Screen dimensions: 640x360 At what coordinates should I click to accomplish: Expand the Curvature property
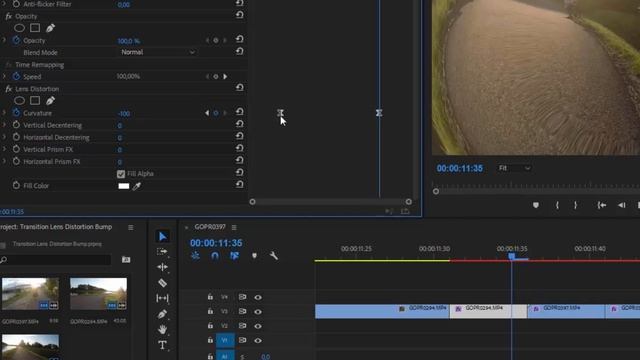pyautogui.click(x=4, y=113)
